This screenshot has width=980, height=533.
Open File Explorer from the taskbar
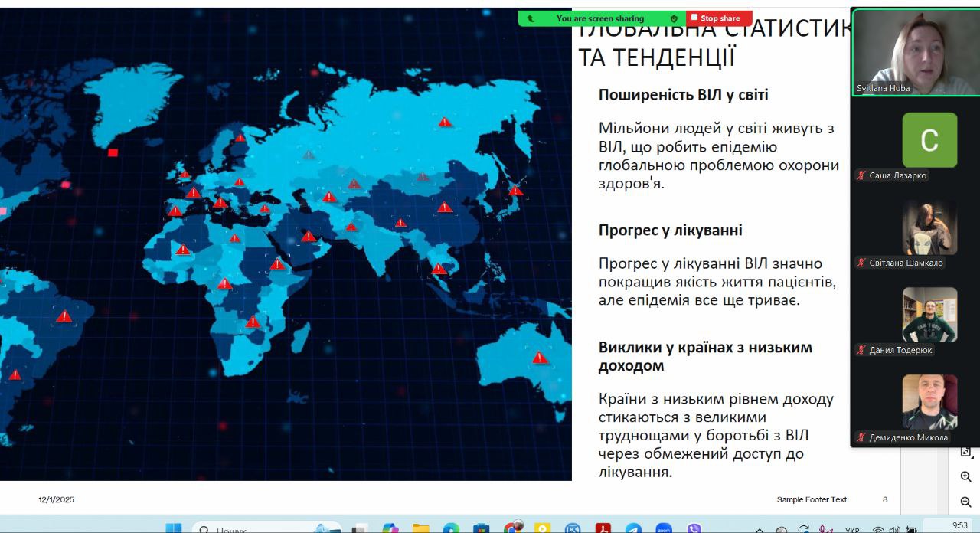pos(420,528)
